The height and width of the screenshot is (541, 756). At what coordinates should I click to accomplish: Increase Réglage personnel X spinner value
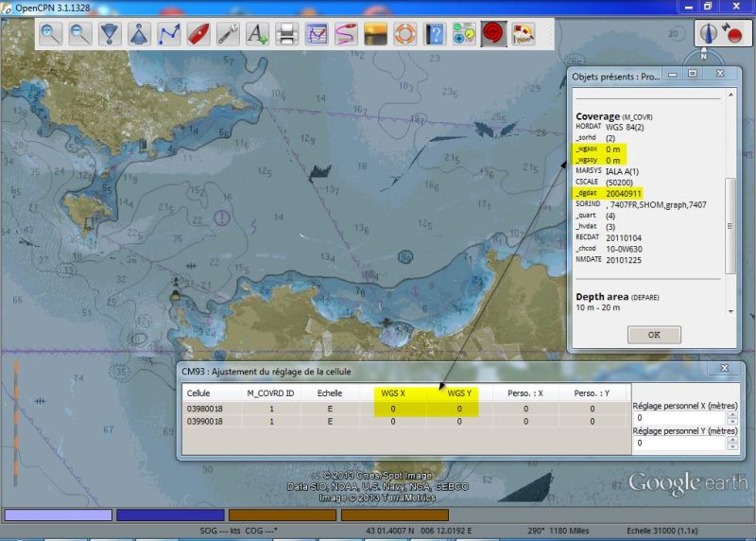point(732,414)
